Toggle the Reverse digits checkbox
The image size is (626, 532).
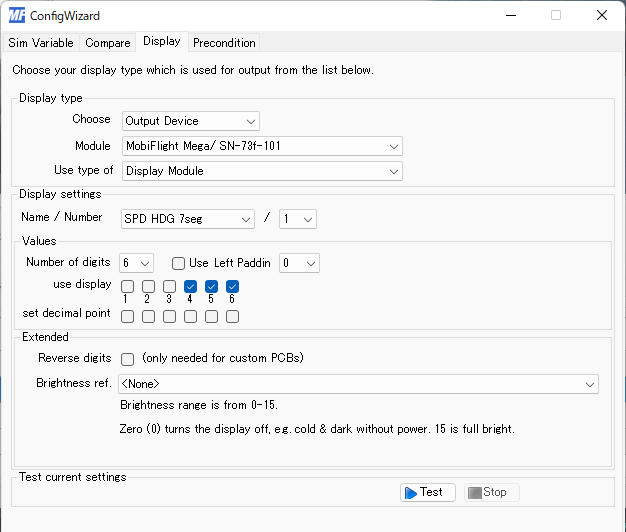click(127, 359)
